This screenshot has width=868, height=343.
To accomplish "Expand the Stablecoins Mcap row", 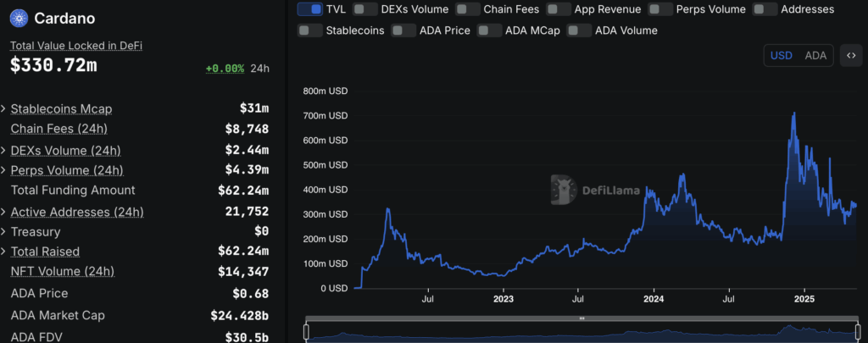I will [x=3, y=108].
